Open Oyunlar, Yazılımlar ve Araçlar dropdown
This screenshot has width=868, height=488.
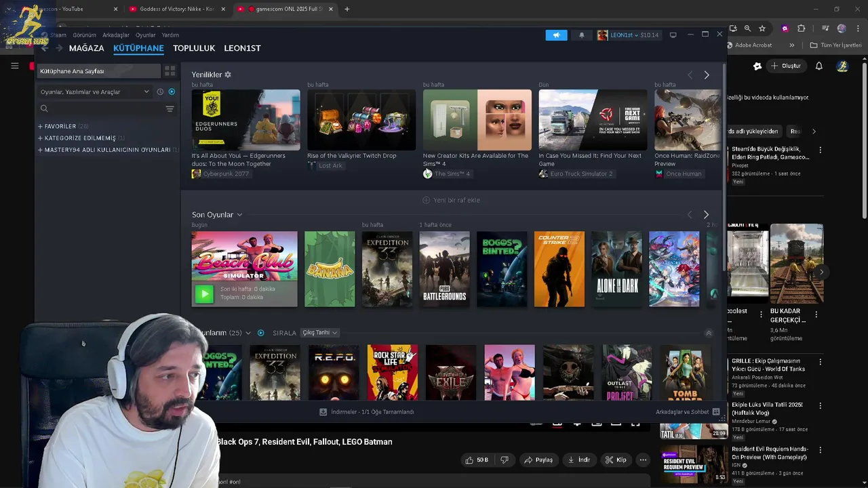(x=94, y=91)
